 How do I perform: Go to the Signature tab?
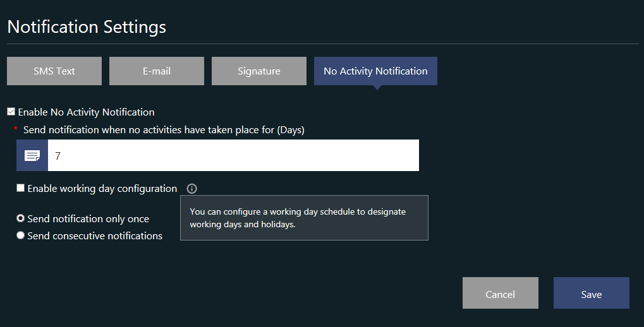(x=258, y=71)
